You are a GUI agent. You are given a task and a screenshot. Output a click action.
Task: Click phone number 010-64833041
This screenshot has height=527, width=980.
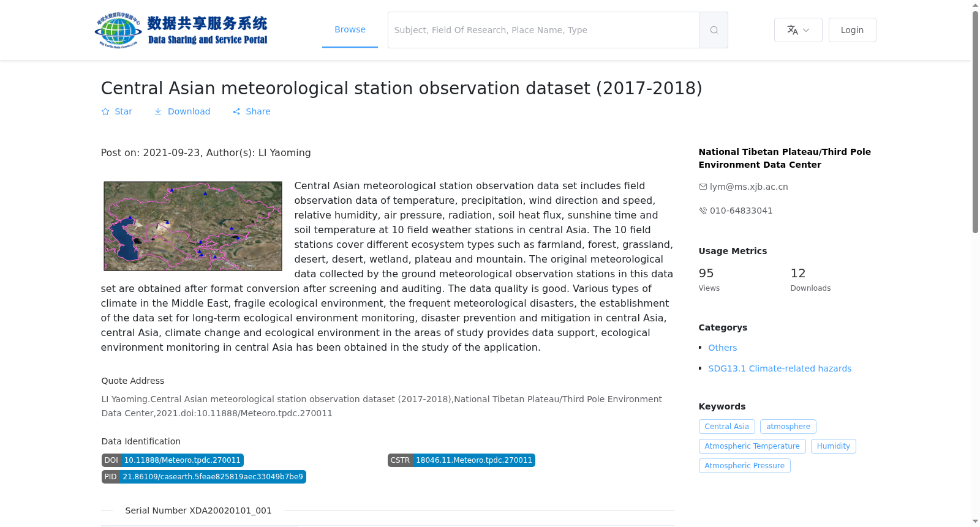coord(741,211)
